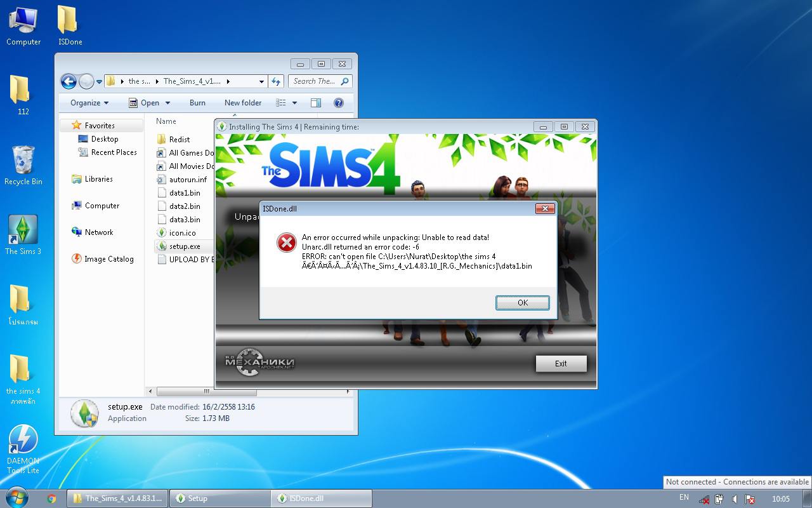Toggle the preview pane icon

(316, 103)
